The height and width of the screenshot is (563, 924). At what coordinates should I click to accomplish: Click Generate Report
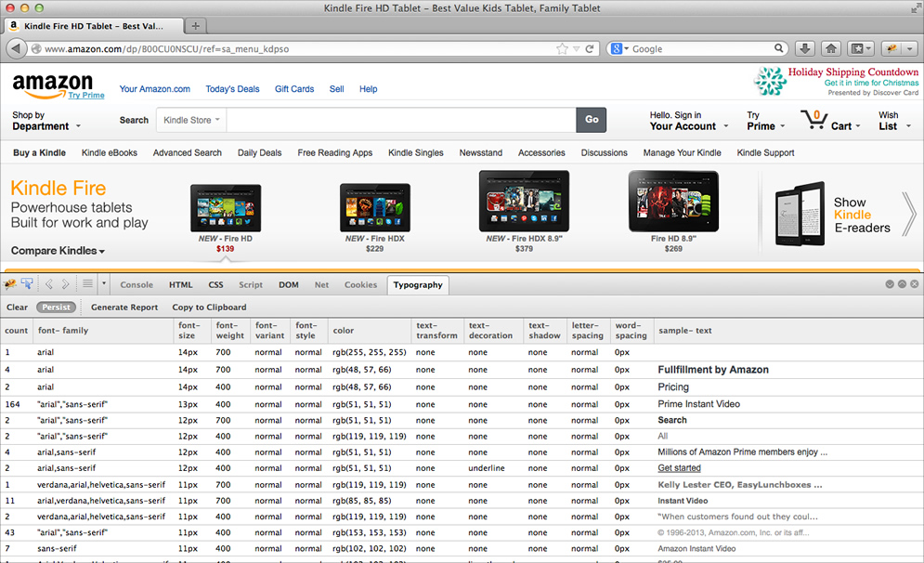click(124, 308)
